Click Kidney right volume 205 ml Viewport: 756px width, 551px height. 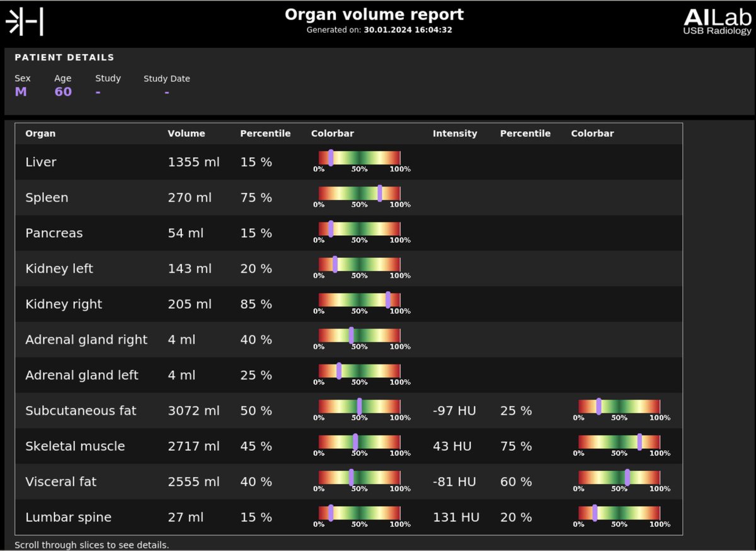190,304
